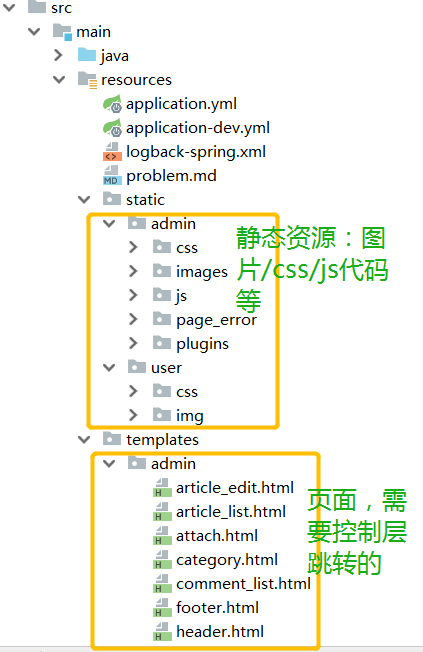Click the java source folder icon
The width and height of the screenshot is (423, 652).
(87, 55)
